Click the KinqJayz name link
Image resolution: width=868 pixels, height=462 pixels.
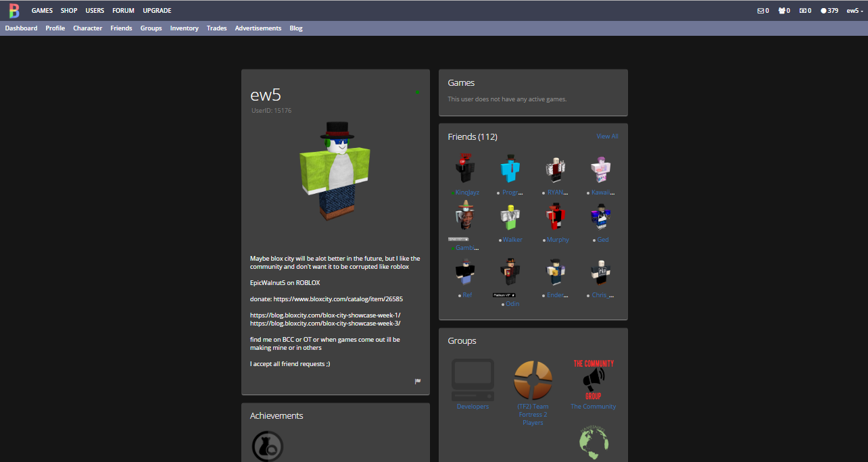[467, 192]
